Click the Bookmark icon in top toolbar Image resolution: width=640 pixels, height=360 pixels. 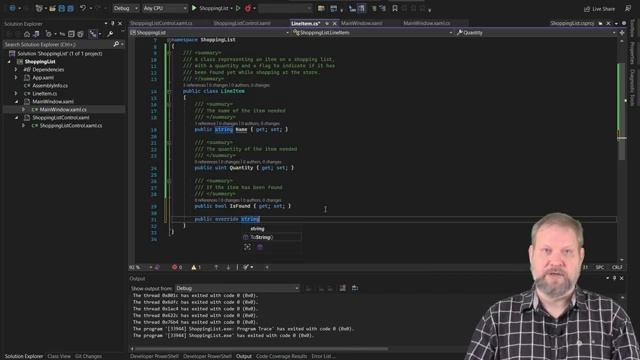point(395,8)
